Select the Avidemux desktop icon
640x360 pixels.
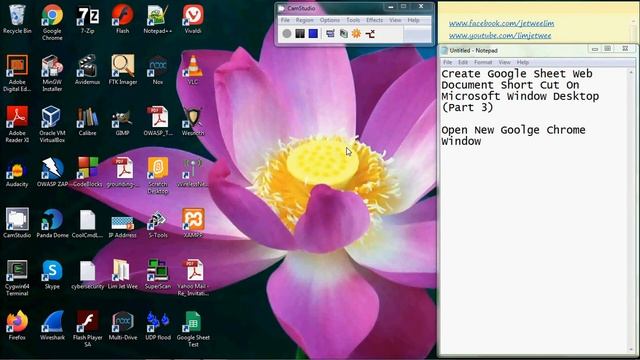(87, 70)
